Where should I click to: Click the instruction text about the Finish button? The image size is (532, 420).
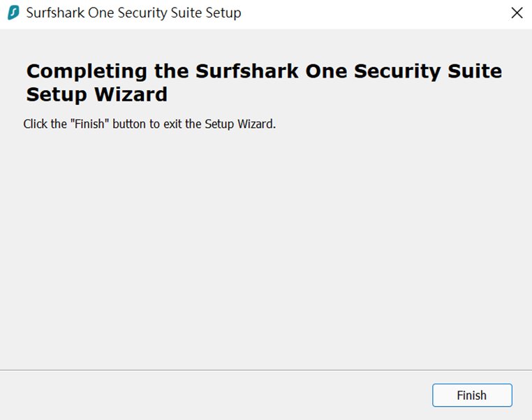coord(149,124)
